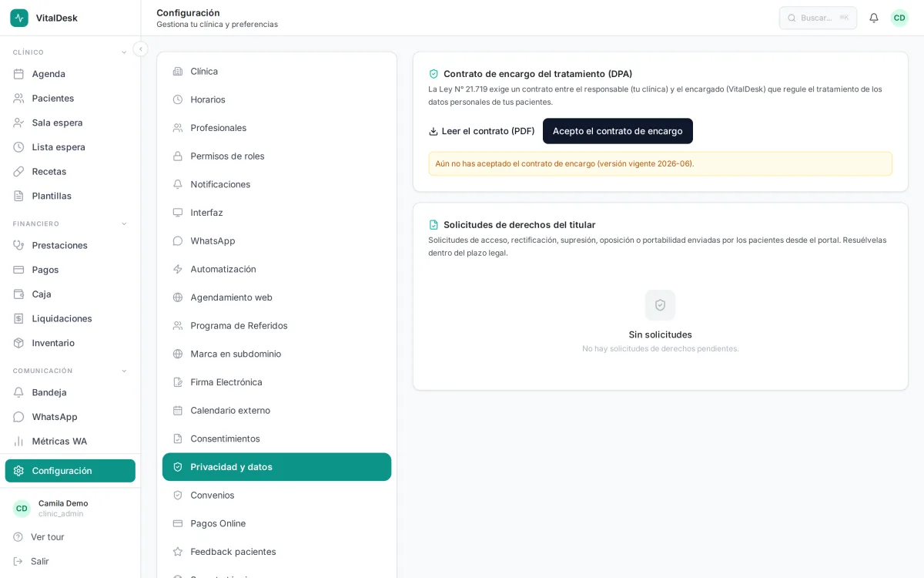924x578 pixels.
Task: Open Feedback pacientes settings
Action: pos(276,552)
